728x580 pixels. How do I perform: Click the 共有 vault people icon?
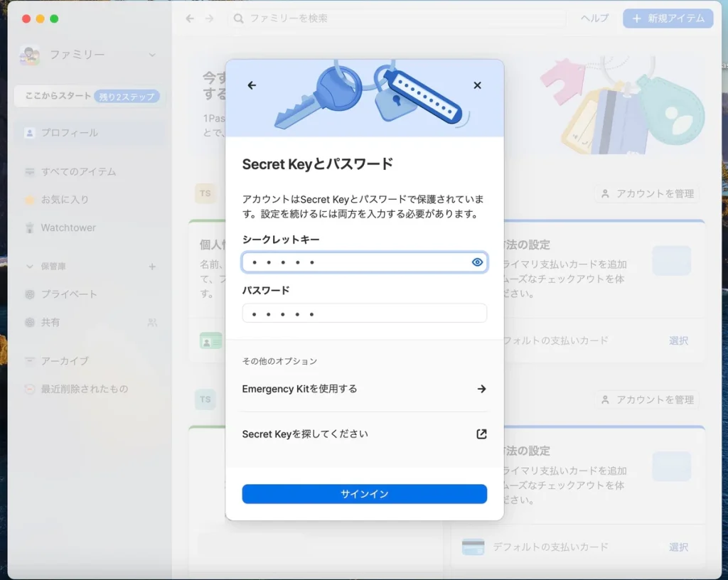pos(152,322)
